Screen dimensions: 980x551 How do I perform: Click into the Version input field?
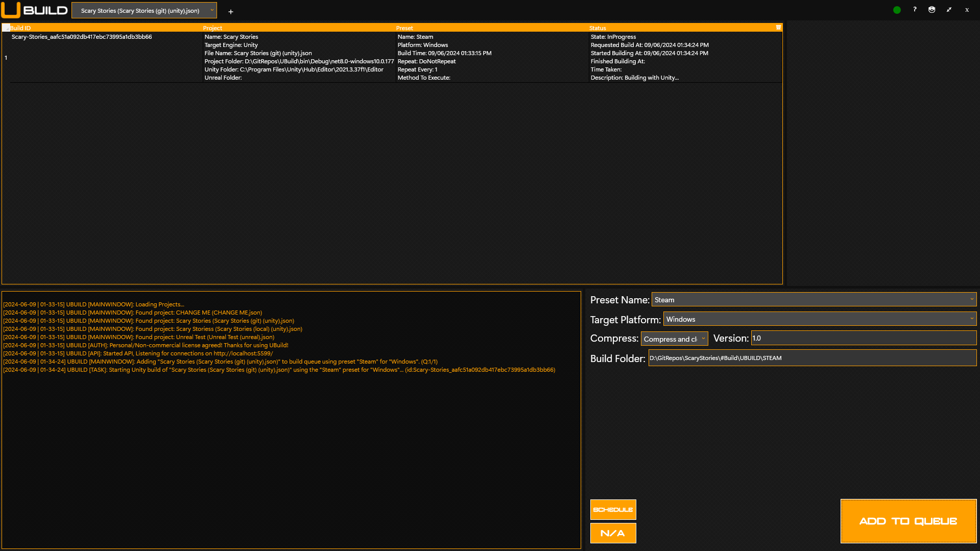click(863, 338)
